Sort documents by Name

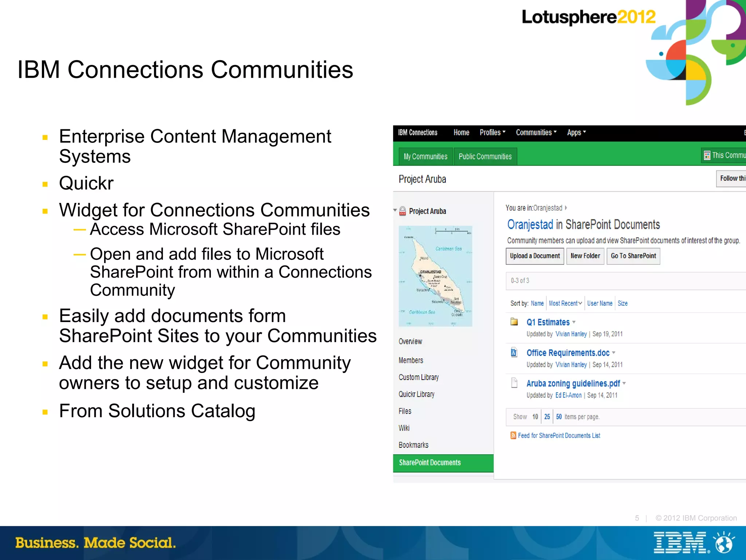coord(537,303)
